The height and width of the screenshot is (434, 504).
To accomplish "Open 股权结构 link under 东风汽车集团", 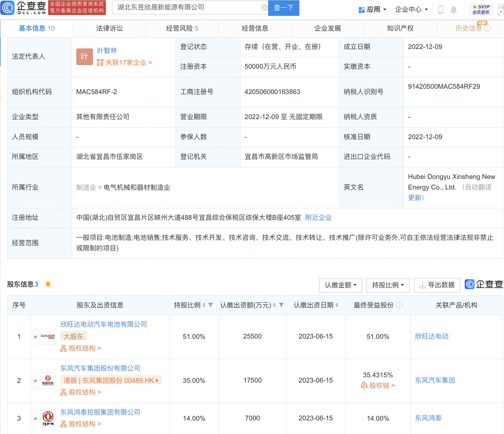I will pyautogui.click(x=81, y=392).
